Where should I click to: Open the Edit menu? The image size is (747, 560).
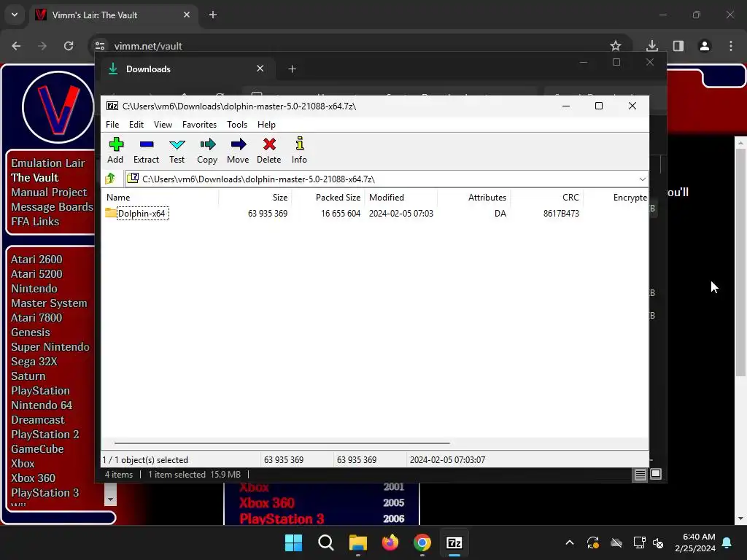(136, 124)
